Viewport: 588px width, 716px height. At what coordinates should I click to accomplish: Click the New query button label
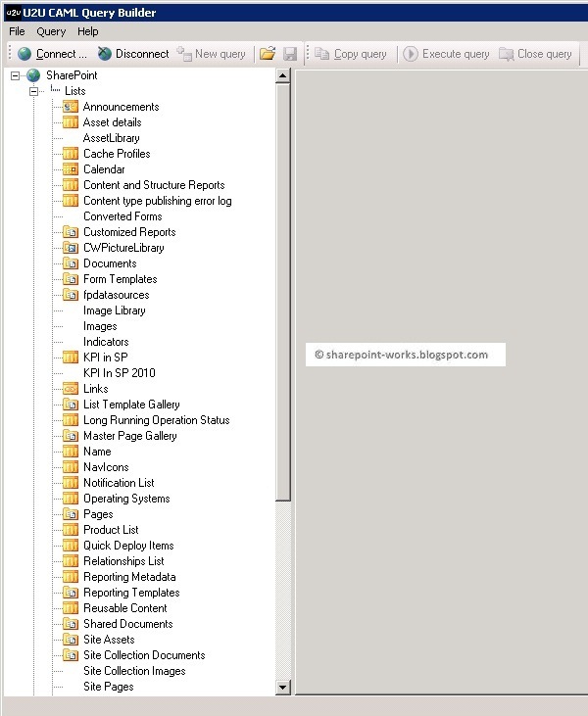(x=220, y=54)
